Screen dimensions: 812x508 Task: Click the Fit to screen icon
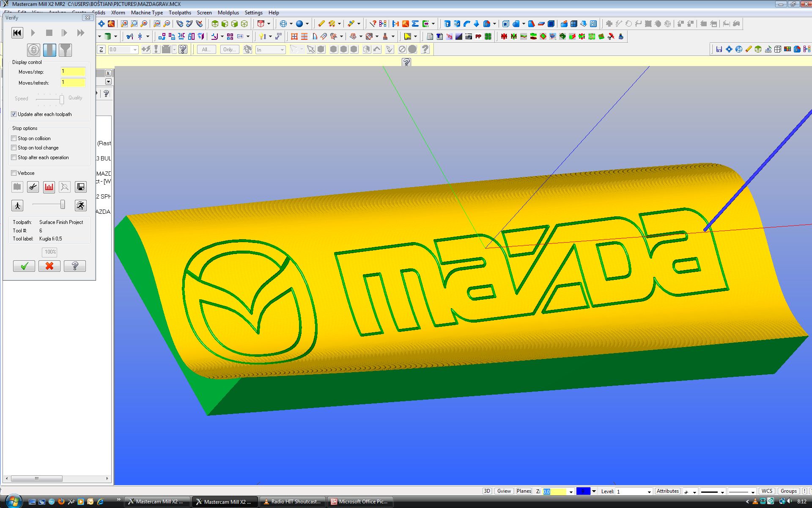pos(101,24)
